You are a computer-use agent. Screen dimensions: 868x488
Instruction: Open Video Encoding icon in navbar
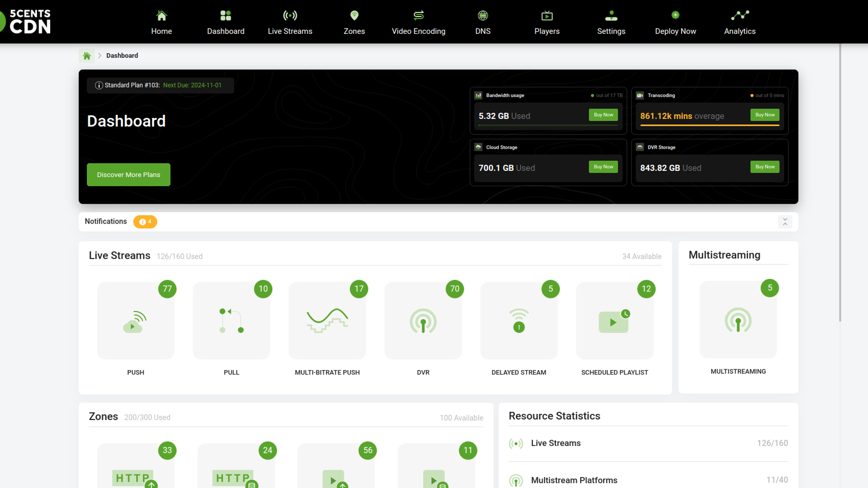point(419,16)
